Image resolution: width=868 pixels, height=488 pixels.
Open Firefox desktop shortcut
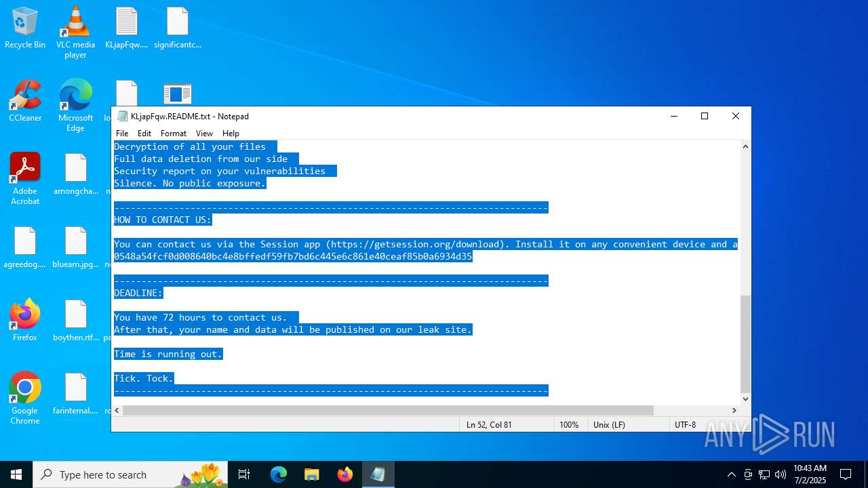pyautogui.click(x=25, y=321)
